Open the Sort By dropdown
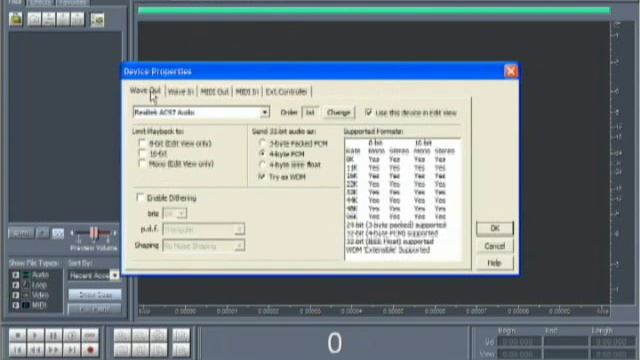Image resolution: width=640 pixels, height=360 pixels. point(114,276)
